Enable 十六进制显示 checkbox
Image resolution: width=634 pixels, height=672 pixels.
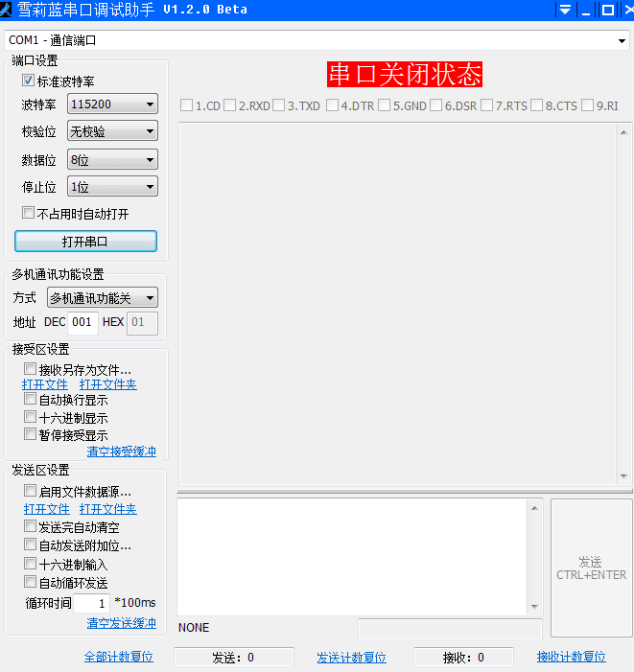coord(30,417)
